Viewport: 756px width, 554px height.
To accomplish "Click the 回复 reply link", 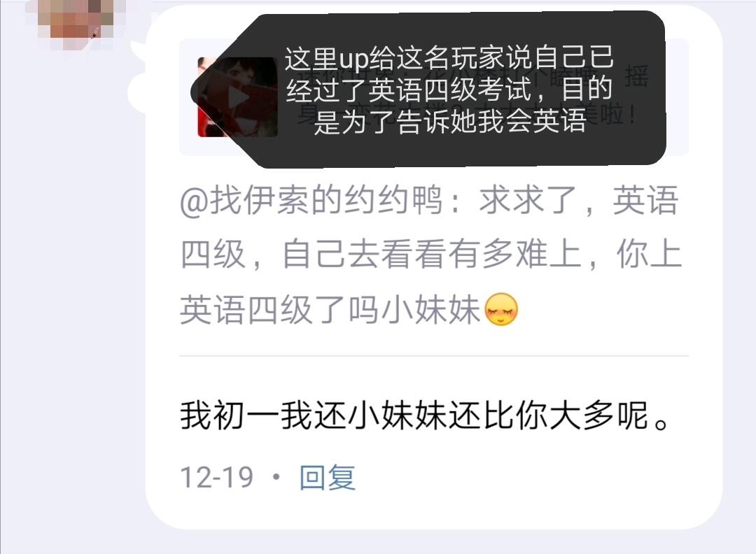I will click(x=328, y=477).
